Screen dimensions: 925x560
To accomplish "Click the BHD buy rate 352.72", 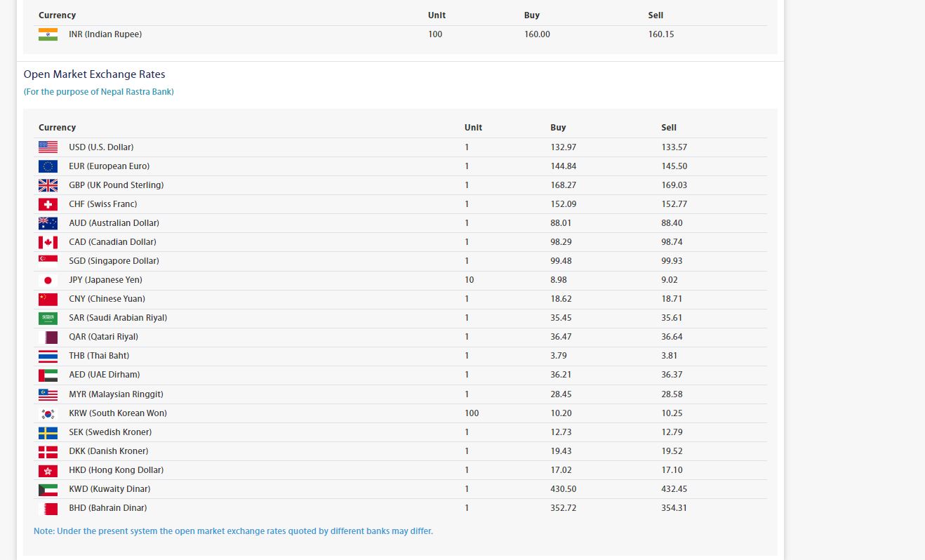I will [x=564, y=508].
